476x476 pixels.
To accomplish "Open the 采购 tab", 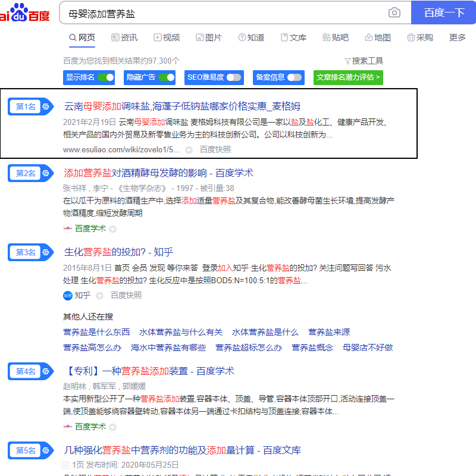I will [420, 37].
